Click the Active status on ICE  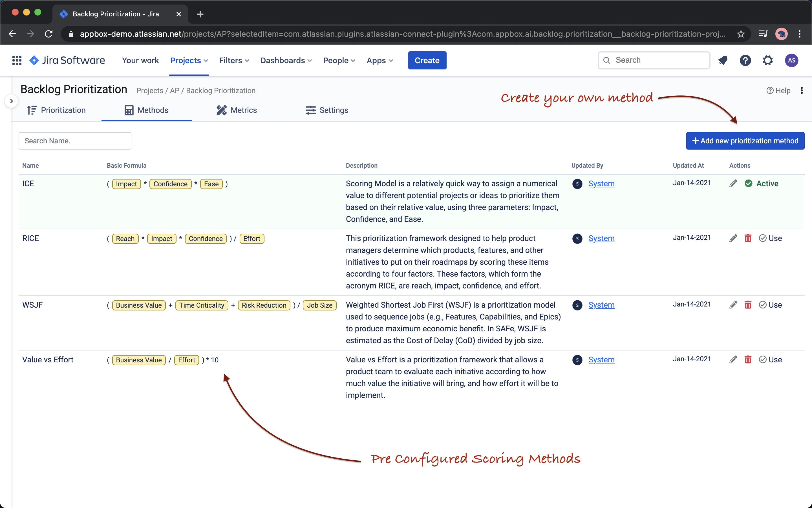coord(762,183)
